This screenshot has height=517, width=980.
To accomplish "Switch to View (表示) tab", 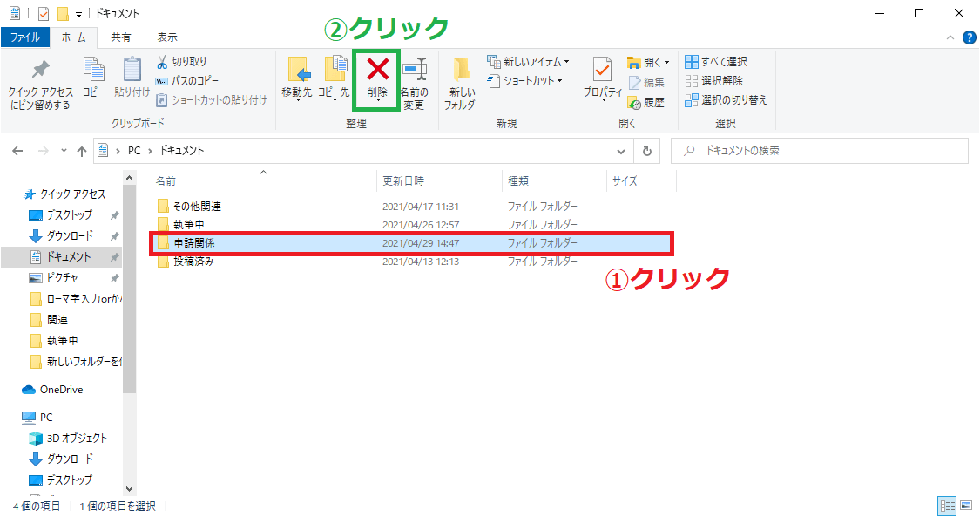I will [167, 37].
